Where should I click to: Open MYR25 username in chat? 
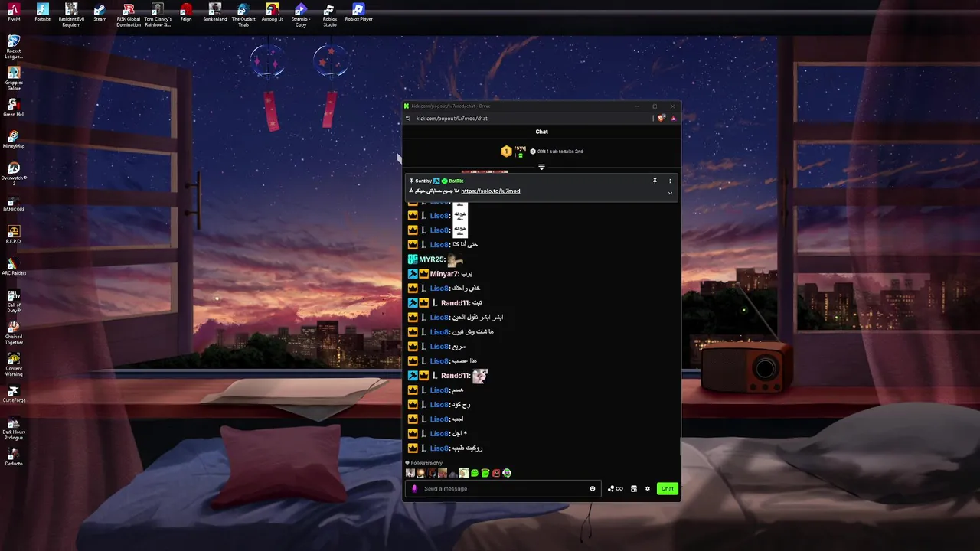coord(432,259)
